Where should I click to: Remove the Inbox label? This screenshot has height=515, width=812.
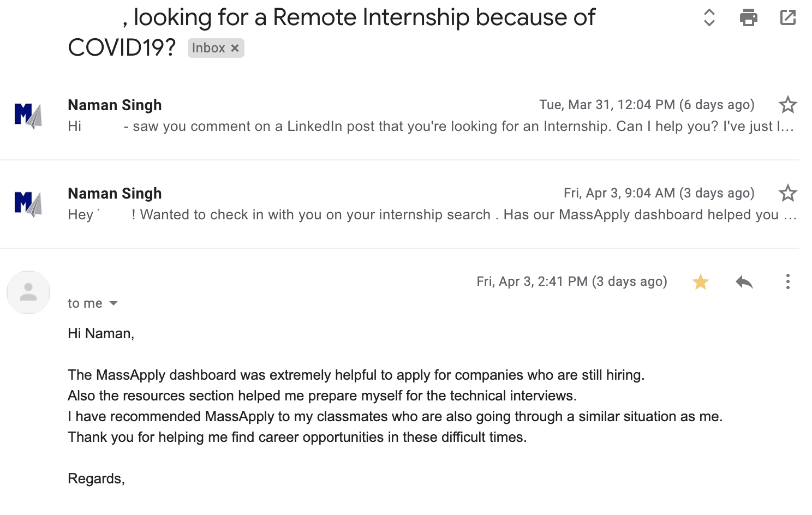[x=235, y=48]
